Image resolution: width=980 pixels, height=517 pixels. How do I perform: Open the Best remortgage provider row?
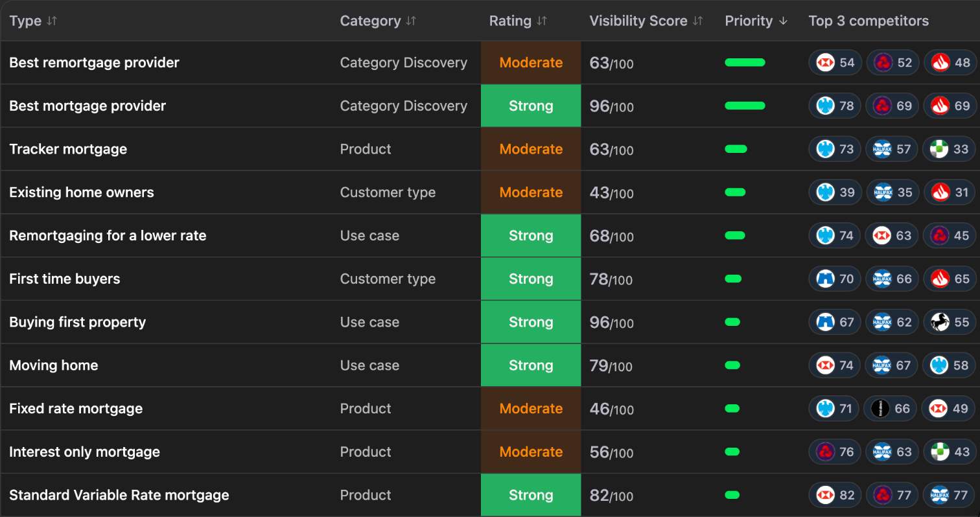pos(490,63)
